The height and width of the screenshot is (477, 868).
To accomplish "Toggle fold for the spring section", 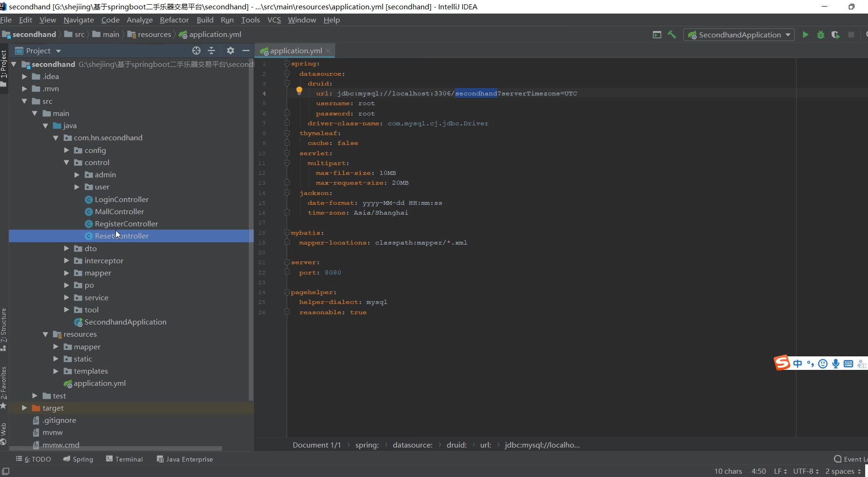I will (287, 64).
